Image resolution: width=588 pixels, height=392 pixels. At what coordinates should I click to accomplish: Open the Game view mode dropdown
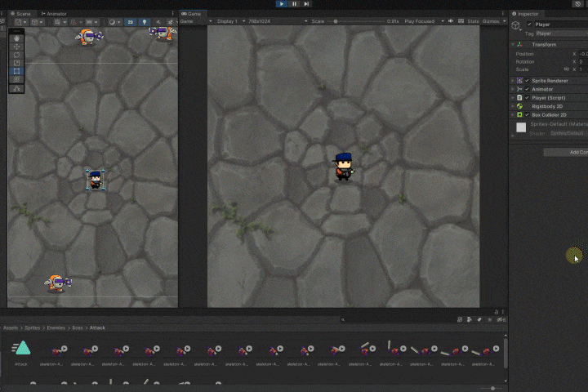(196, 21)
